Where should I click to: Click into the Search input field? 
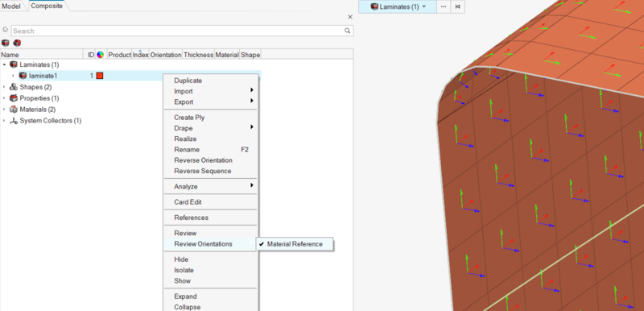[177, 31]
